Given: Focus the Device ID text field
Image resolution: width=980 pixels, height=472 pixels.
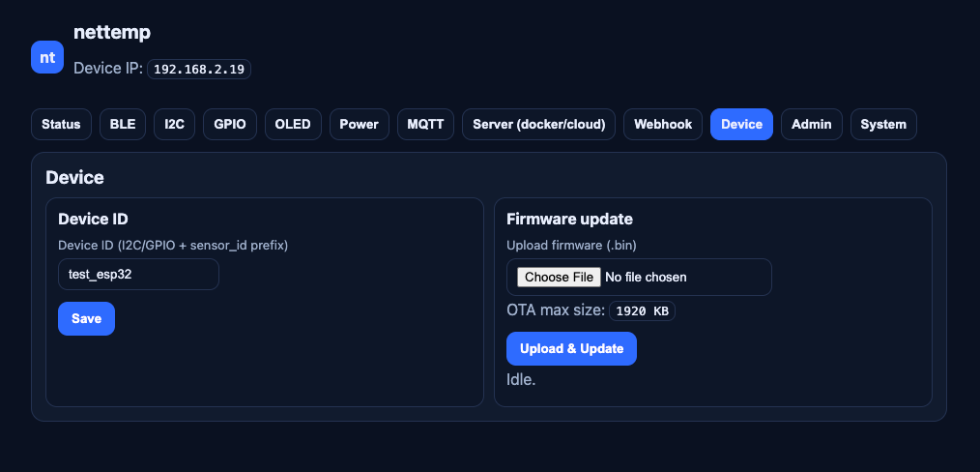Looking at the screenshot, I should [138, 274].
